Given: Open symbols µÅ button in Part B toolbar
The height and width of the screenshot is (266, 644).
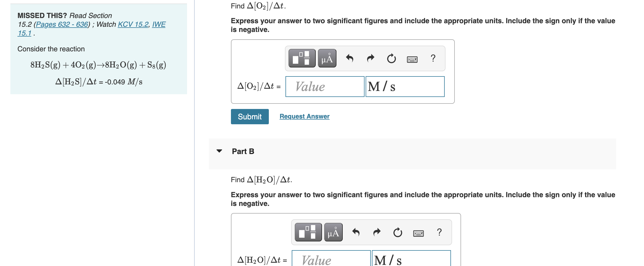Looking at the screenshot, I should point(333,232).
